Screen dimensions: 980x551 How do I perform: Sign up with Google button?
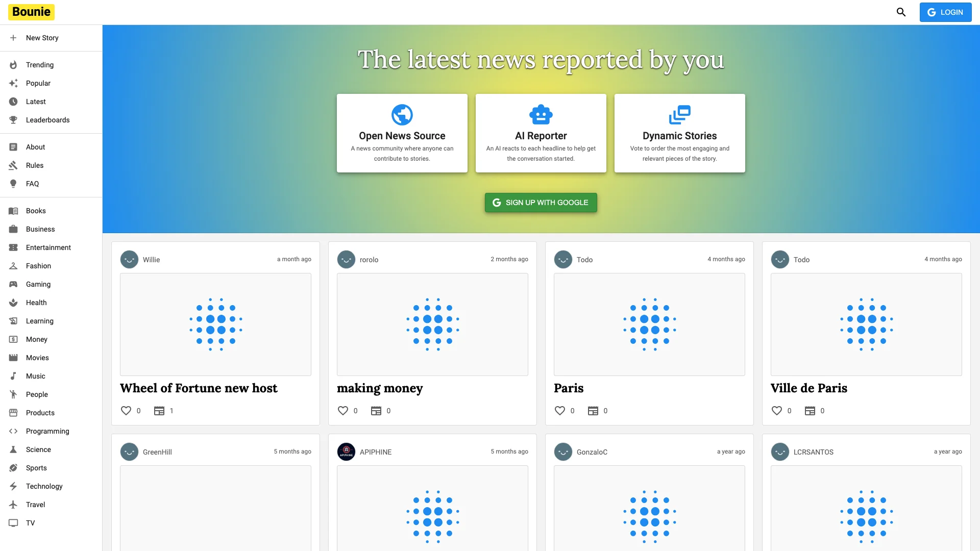coord(541,202)
